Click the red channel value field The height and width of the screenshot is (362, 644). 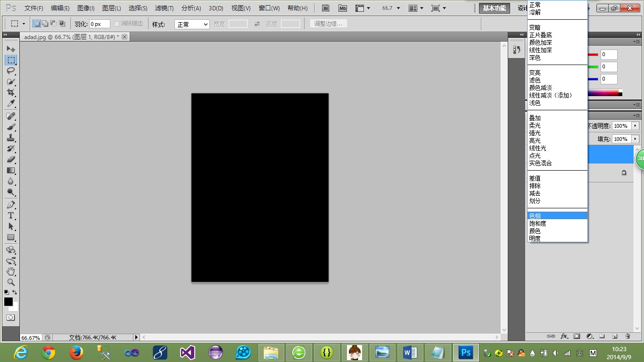coord(609,55)
